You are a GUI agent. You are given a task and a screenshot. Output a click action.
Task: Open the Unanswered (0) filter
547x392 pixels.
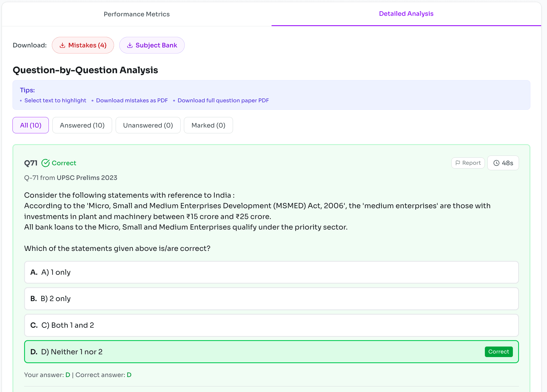[148, 125]
